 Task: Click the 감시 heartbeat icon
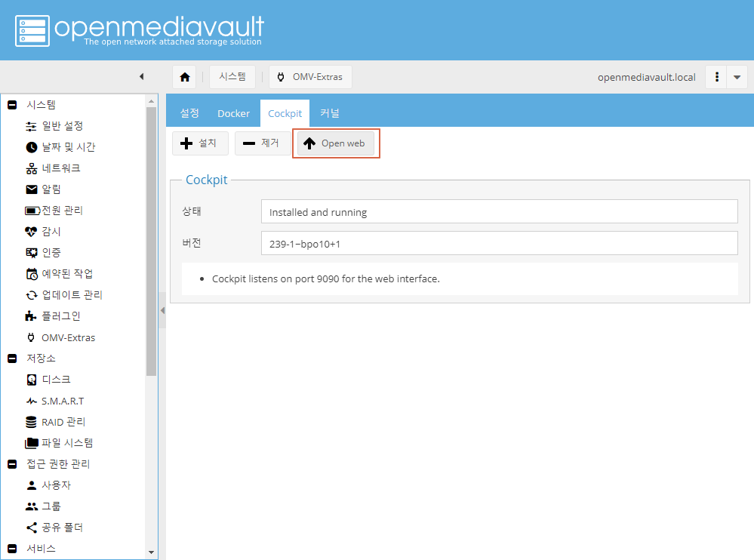(31, 232)
